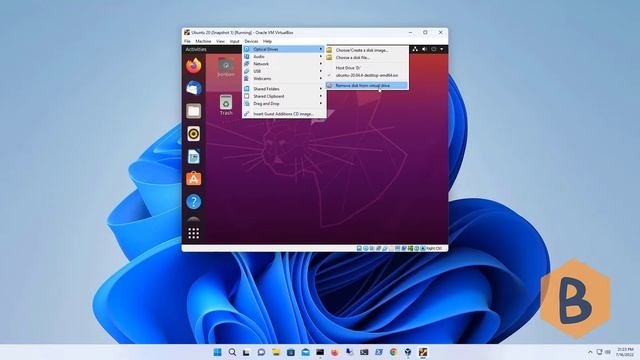Open the Machine menu in VirtualBox
Screen dimensions: 640x360
203,41
